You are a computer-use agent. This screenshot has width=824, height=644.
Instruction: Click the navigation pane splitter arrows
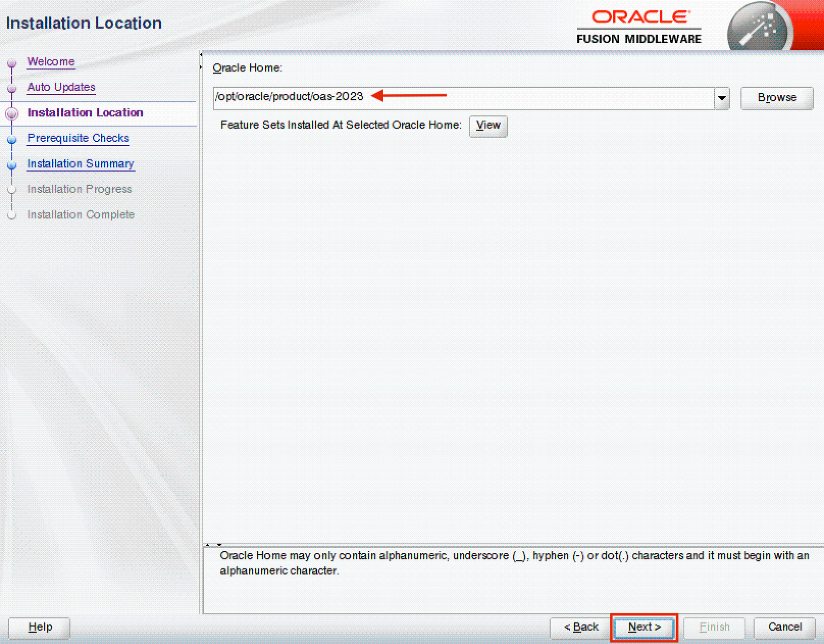click(201, 61)
